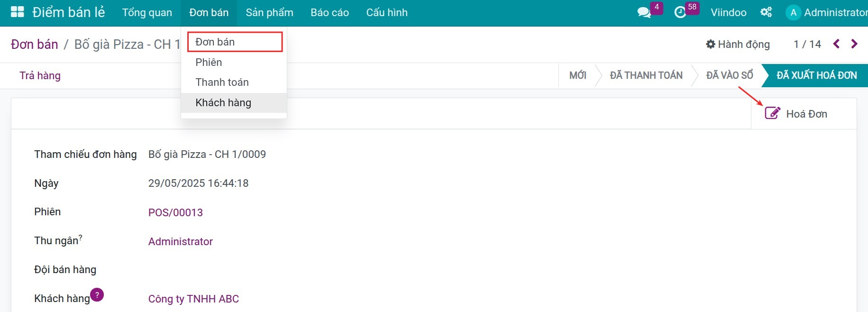Open the Sản phẩm menu

pyautogui.click(x=269, y=13)
